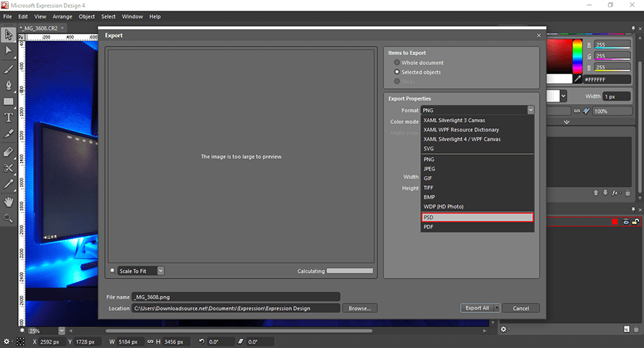
Task: Select the Rectangle shape tool
Action: 8,102
